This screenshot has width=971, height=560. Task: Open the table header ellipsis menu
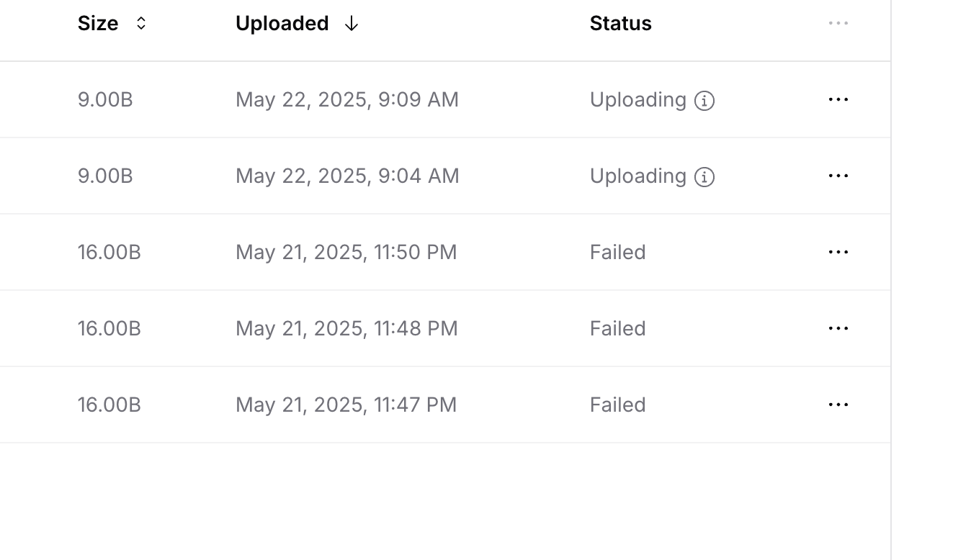[x=838, y=23]
